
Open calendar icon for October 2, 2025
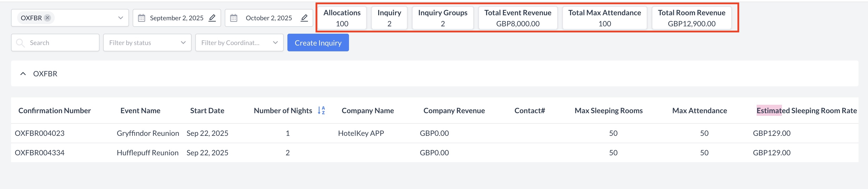233,18
